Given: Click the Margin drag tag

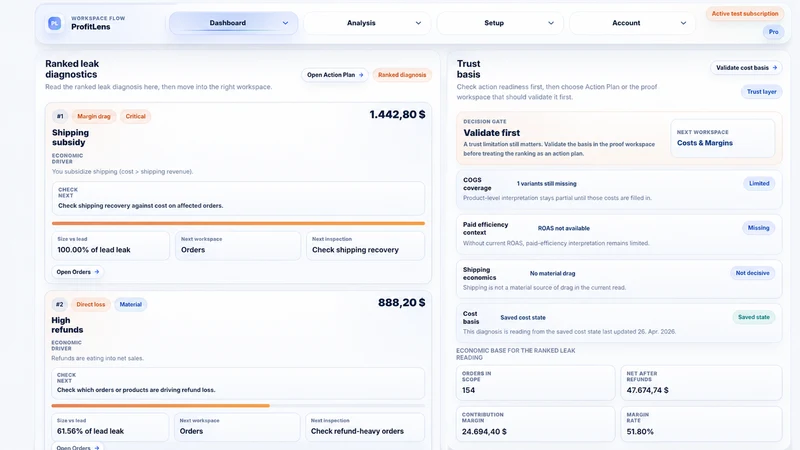Looking at the screenshot, I should click(x=94, y=116).
